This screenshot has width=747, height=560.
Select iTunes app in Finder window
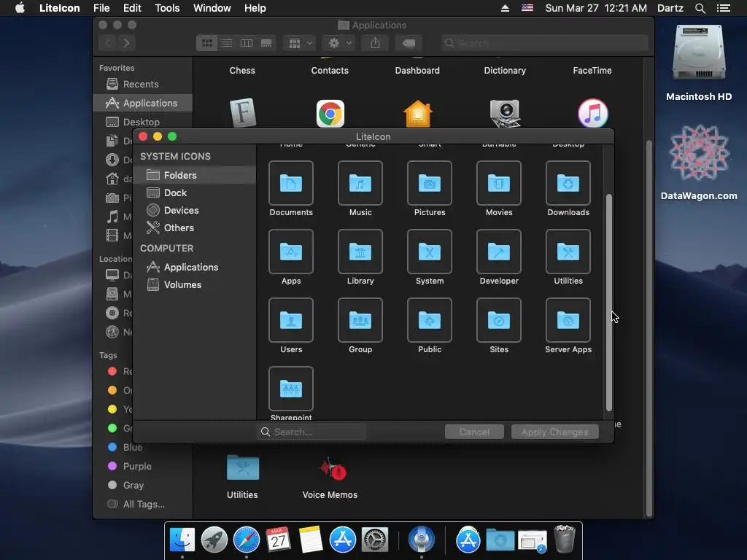tap(592, 113)
